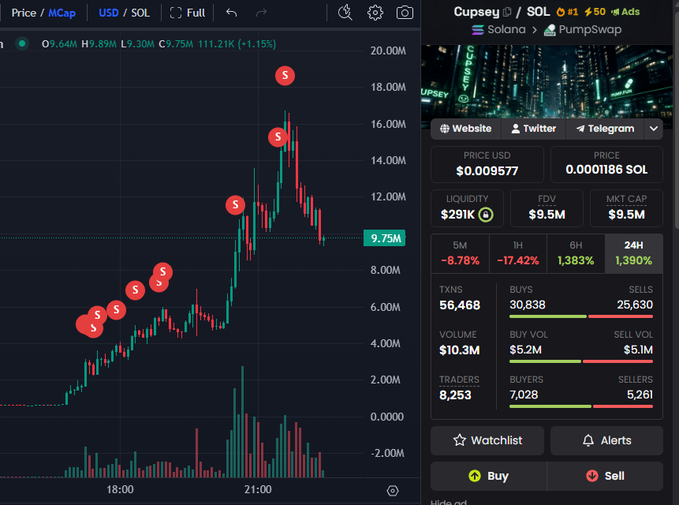The image size is (679, 505).
Task: Click the 18:00 time axis label
Action: pos(120,489)
